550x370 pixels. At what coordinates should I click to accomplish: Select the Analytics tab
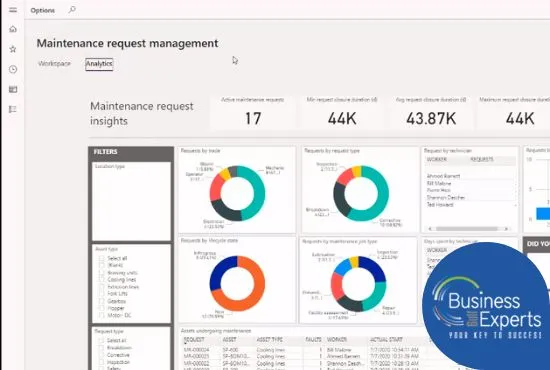click(99, 64)
